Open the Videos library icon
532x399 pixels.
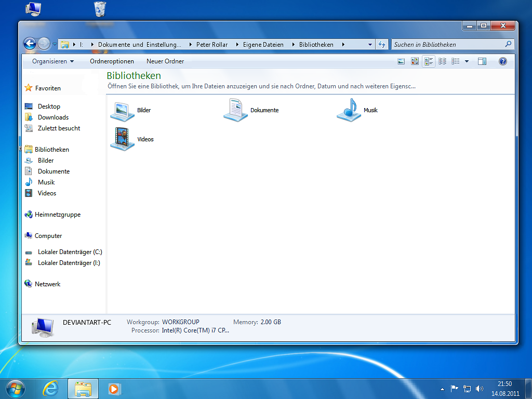[x=122, y=139]
